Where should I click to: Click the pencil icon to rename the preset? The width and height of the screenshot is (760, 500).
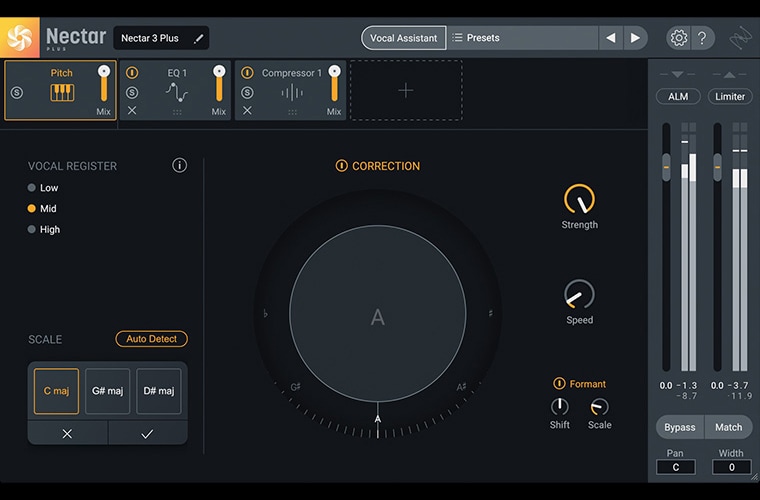(x=198, y=38)
